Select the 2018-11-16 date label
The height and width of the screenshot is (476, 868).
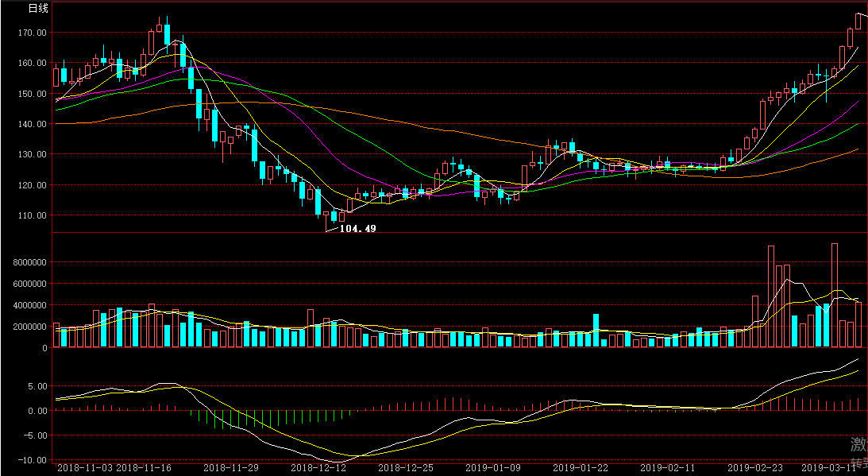pos(144,468)
